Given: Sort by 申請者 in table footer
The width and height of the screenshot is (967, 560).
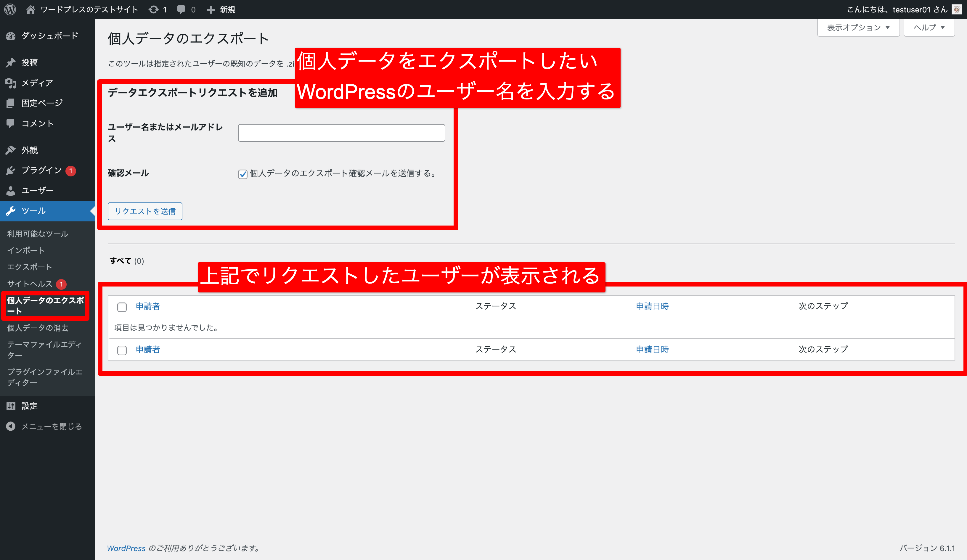Looking at the screenshot, I should [x=148, y=350].
